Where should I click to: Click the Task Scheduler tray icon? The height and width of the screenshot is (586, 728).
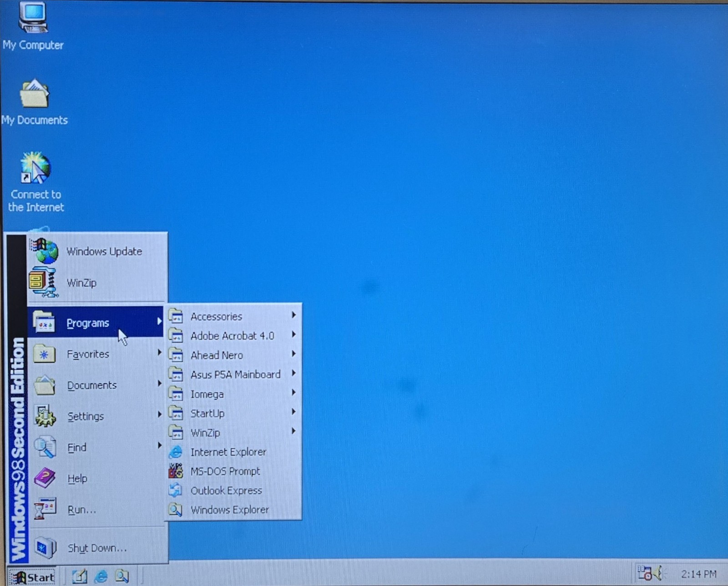coord(644,573)
